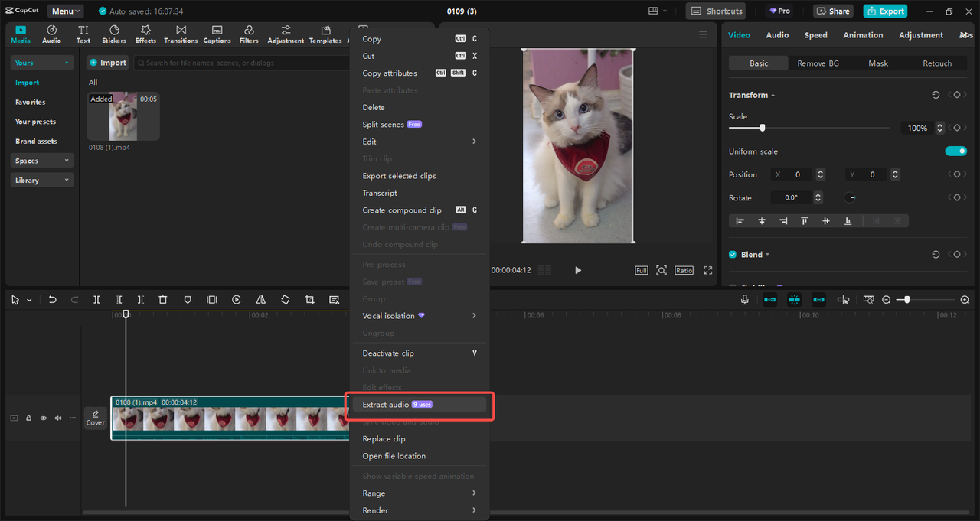
Task: Toggle clip linkage in timeline
Action: tap(818, 300)
